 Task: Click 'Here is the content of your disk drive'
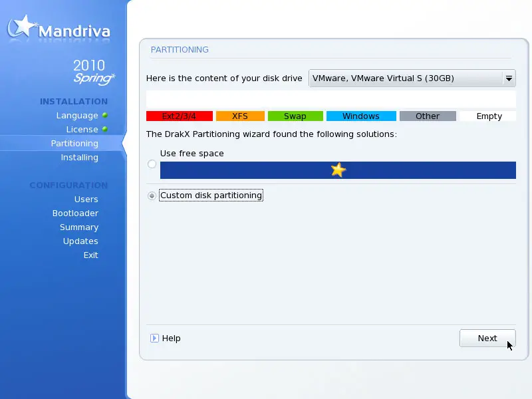click(224, 78)
